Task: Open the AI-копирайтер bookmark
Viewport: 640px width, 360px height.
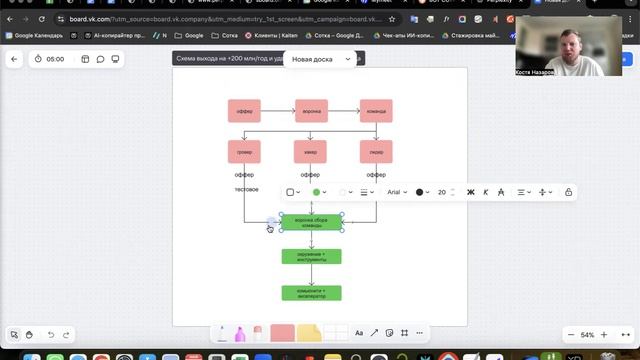Action: (115, 36)
